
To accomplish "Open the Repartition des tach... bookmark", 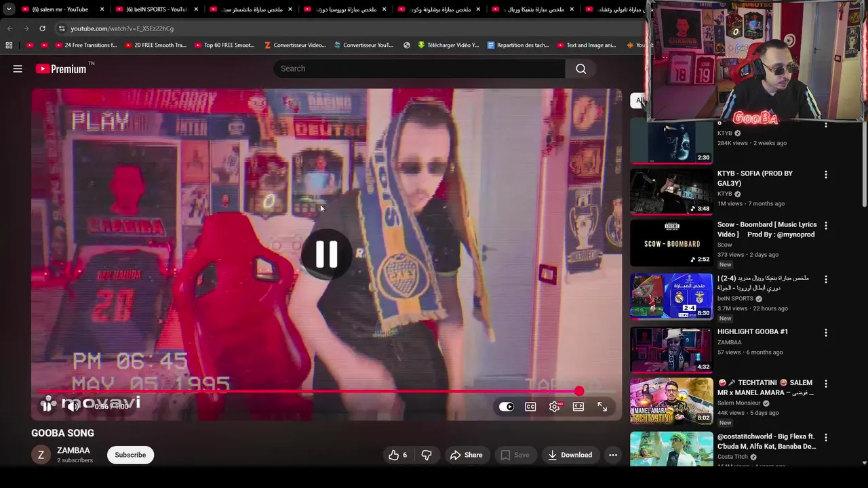I will pos(518,45).
